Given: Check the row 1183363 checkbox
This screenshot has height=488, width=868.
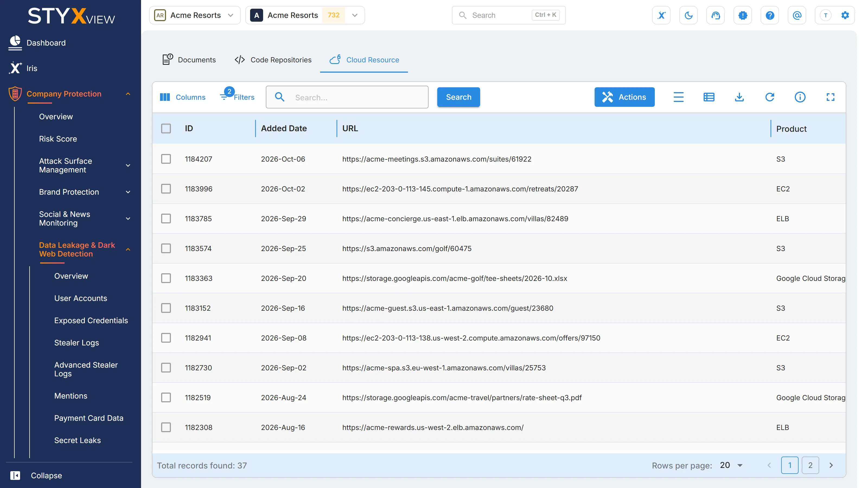Looking at the screenshot, I should coord(166,278).
